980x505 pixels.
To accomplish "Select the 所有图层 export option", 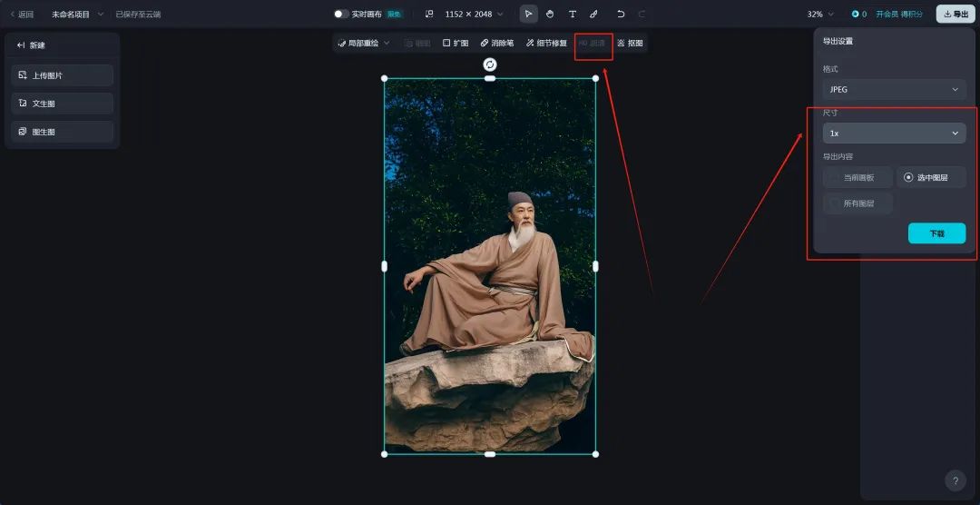I will pyautogui.click(x=857, y=203).
